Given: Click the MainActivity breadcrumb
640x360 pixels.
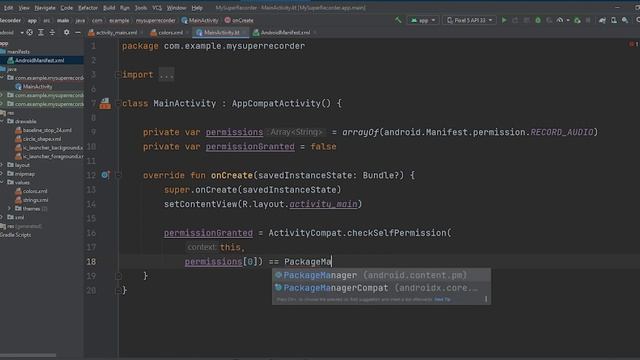Looking at the screenshot, I should (200, 20).
